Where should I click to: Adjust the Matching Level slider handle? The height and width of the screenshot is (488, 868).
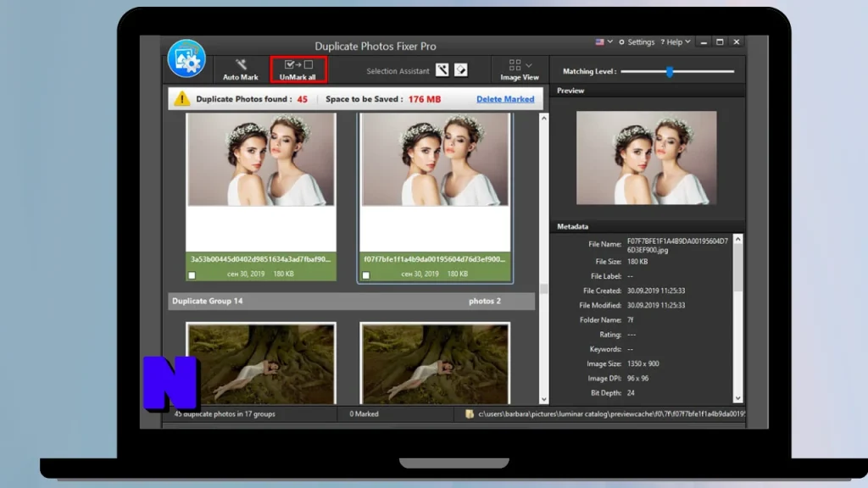[x=670, y=71]
